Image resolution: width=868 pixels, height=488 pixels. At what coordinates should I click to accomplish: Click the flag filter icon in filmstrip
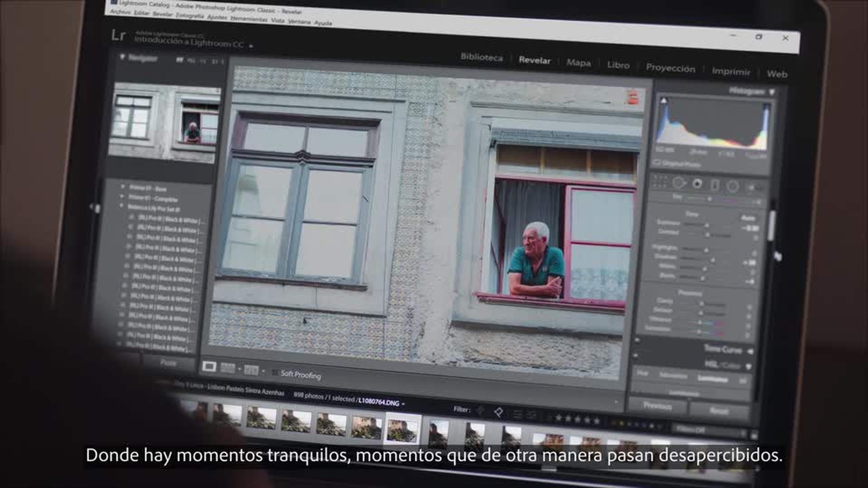click(x=498, y=412)
